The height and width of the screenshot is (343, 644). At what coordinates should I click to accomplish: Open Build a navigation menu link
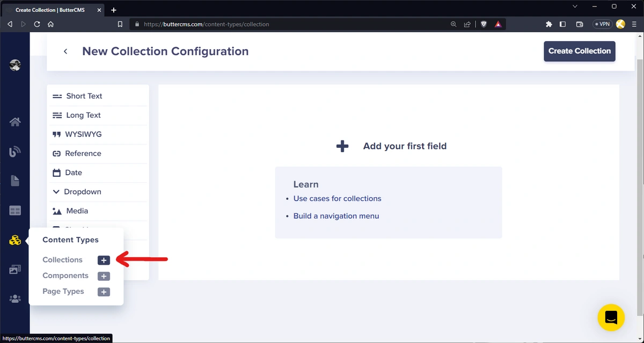(x=336, y=216)
